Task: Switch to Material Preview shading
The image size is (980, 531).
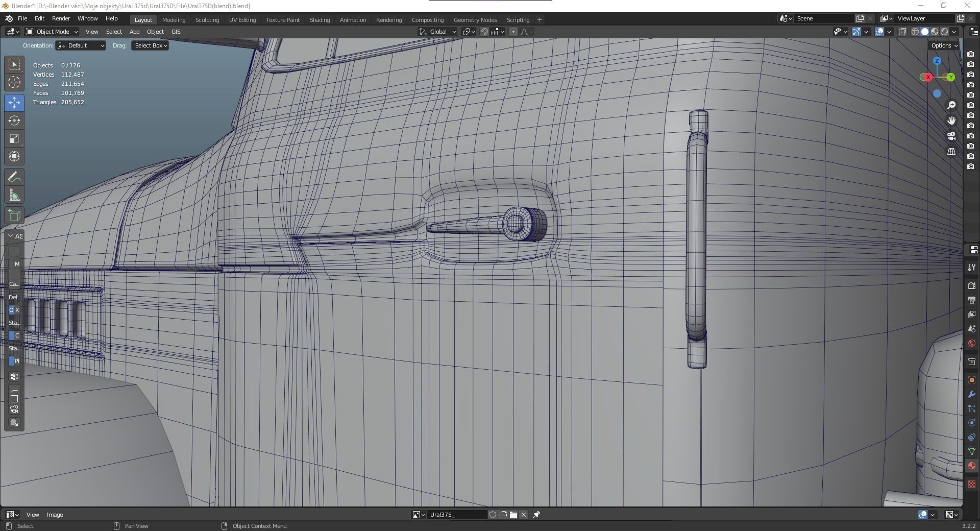Action: click(x=935, y=32)
